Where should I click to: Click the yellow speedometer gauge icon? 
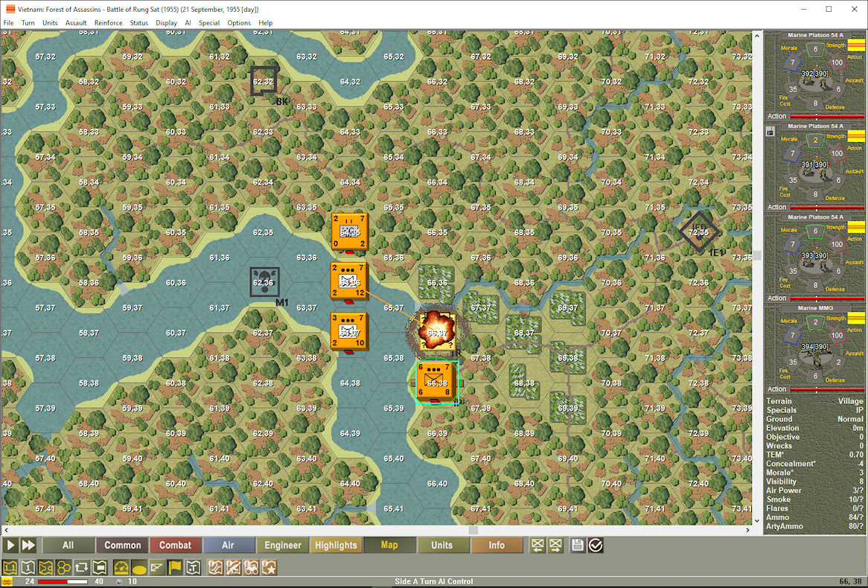[x=121, y=567]
